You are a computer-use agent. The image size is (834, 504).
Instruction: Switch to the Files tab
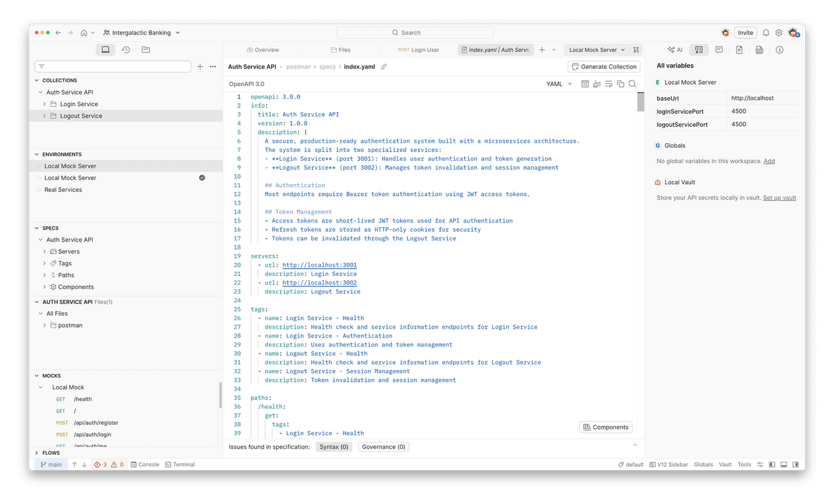pos(340,50)
